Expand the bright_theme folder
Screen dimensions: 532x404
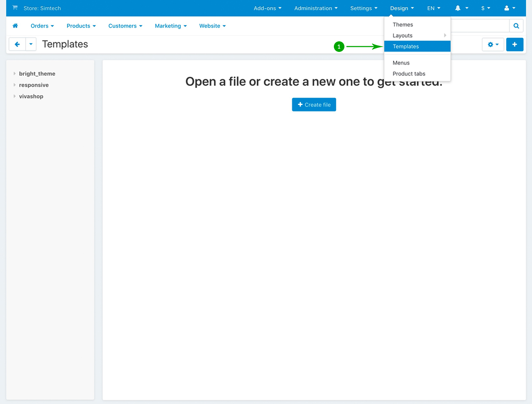[x=15, y=74]
